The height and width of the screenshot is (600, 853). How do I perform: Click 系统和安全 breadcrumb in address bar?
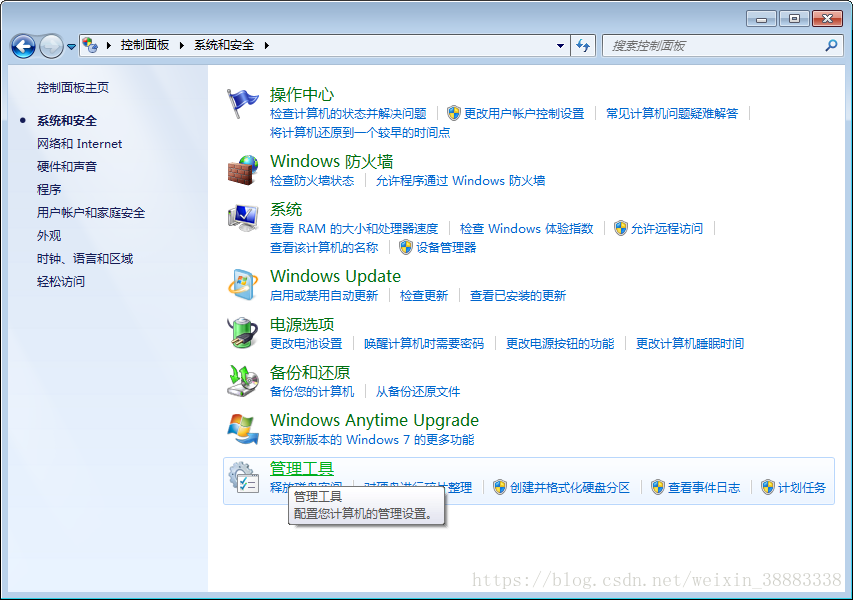(x=224, y=45)
